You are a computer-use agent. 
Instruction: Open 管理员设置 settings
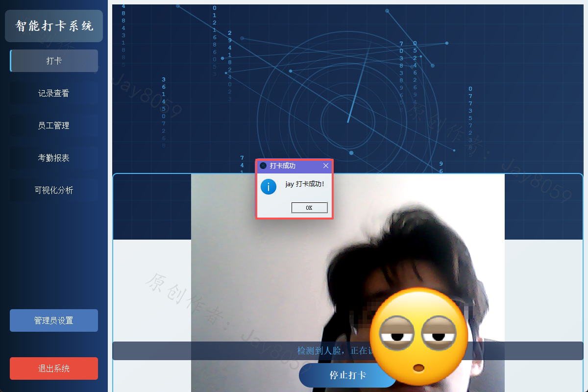54,320
